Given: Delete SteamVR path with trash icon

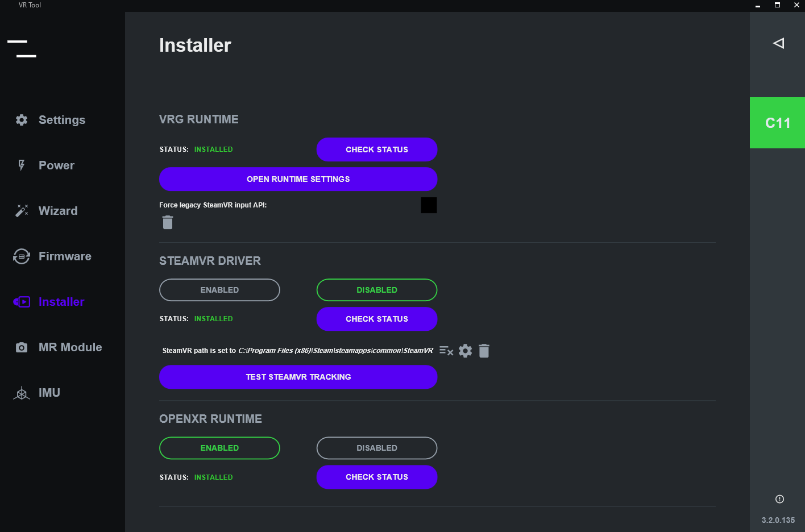Looking at the screenshot, I should 484,351.
